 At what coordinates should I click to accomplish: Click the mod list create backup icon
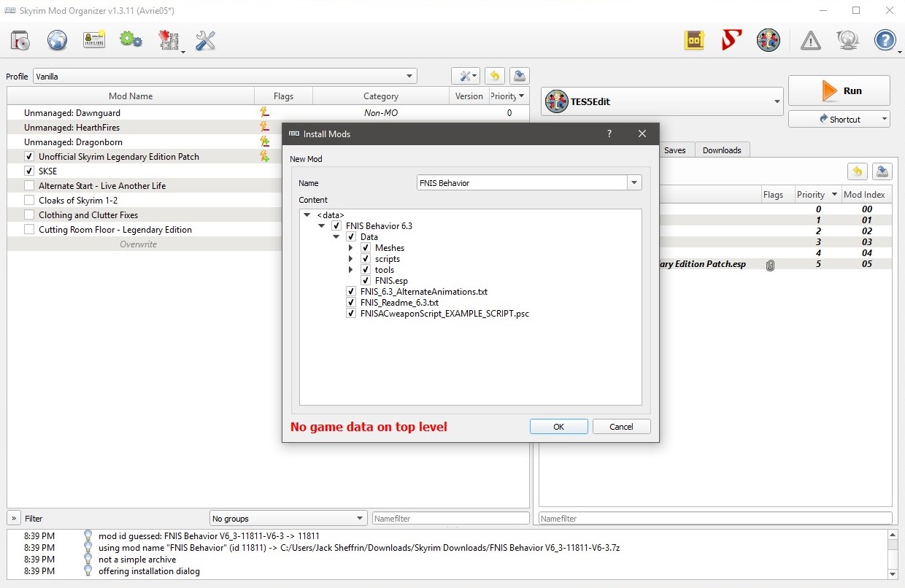point(519,76)
